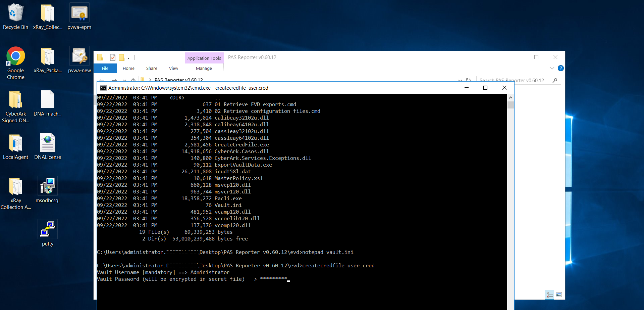
Task: Click the cmd scrollbar up arrow
Action: [511, 97]
